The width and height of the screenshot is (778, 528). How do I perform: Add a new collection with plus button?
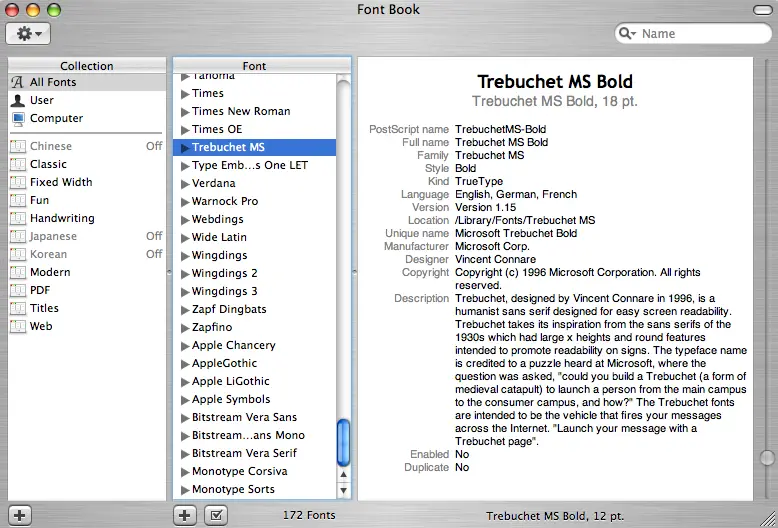pos(20,515)
